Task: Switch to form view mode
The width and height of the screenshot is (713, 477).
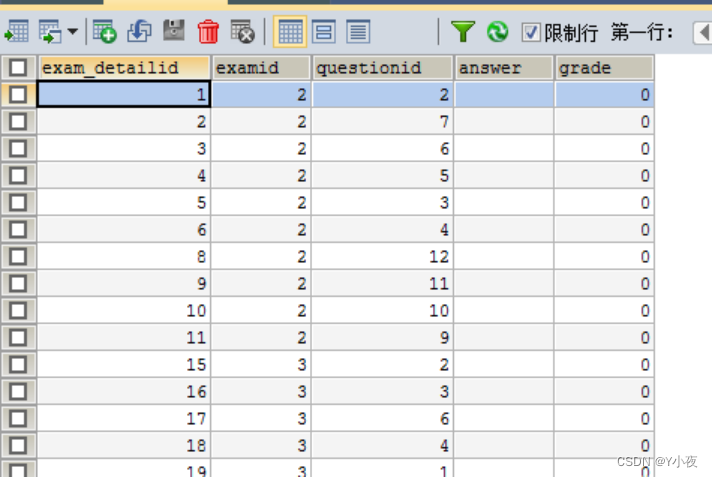Action: (x=324, y=32)
